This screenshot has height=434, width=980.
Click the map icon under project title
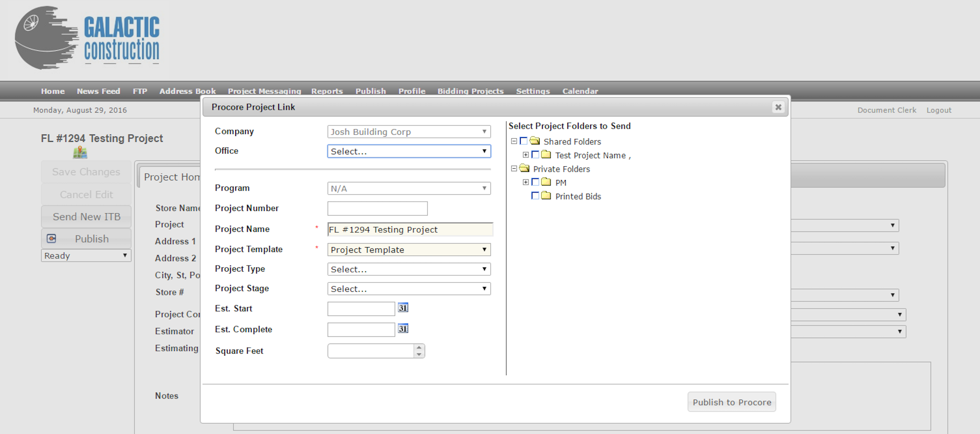click(80, 153)
